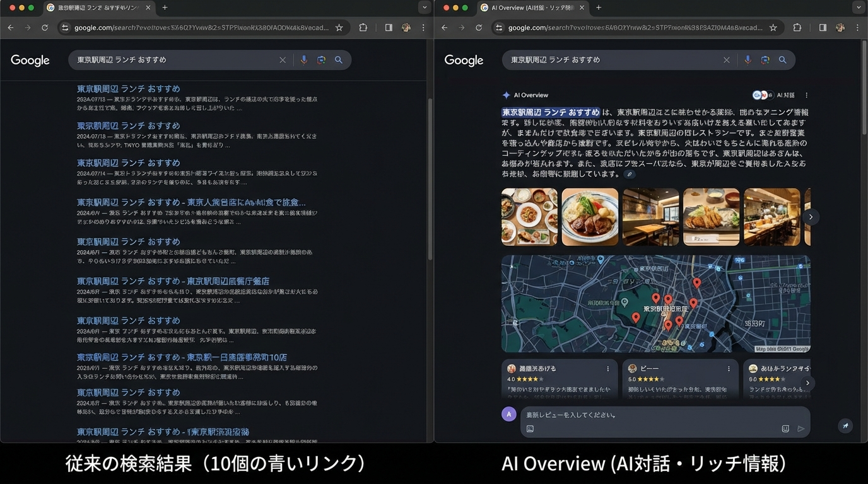
Task: Open the AI Overview three-dot menu
Action: coord(806,95)
